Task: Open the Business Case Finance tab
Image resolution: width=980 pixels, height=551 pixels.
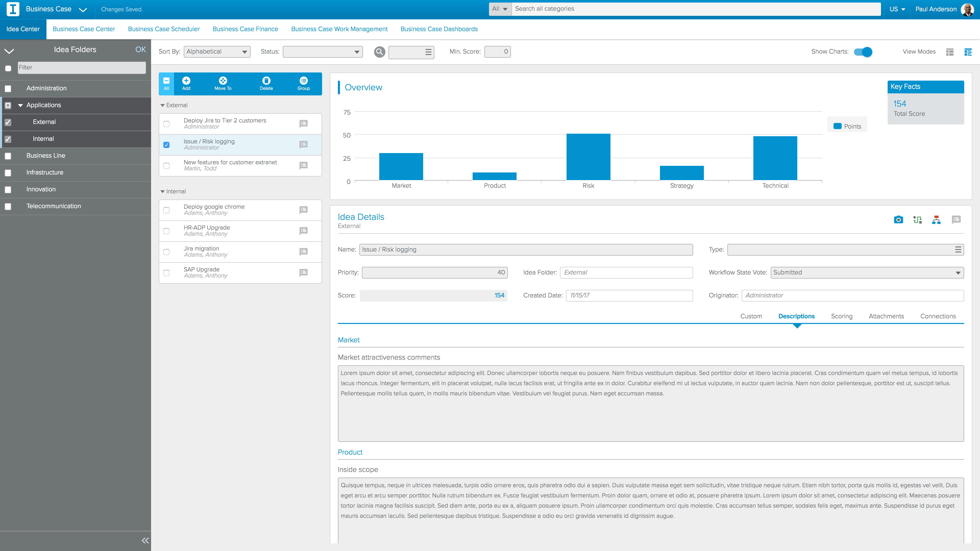Action: (245, 29)
